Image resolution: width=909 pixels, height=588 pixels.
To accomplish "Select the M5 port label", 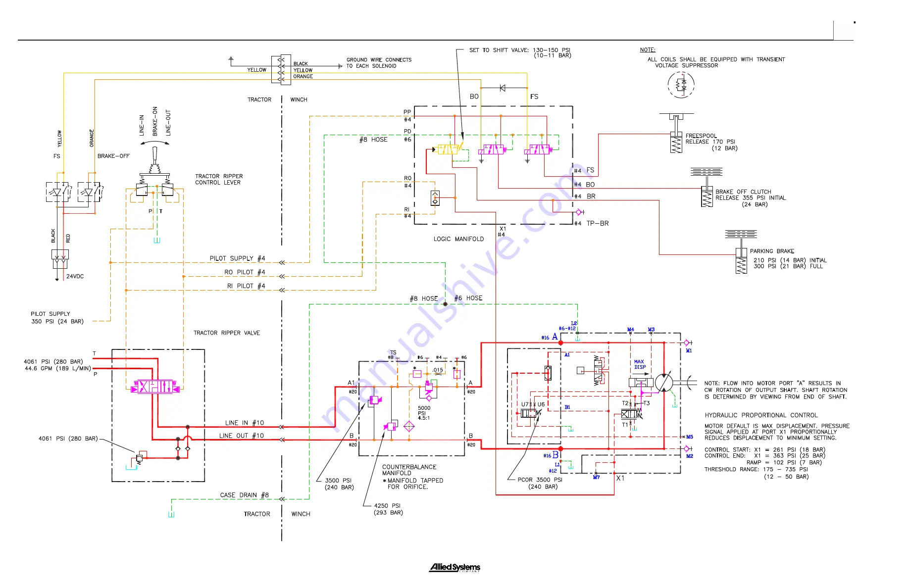I will click(x=690, y=437).
